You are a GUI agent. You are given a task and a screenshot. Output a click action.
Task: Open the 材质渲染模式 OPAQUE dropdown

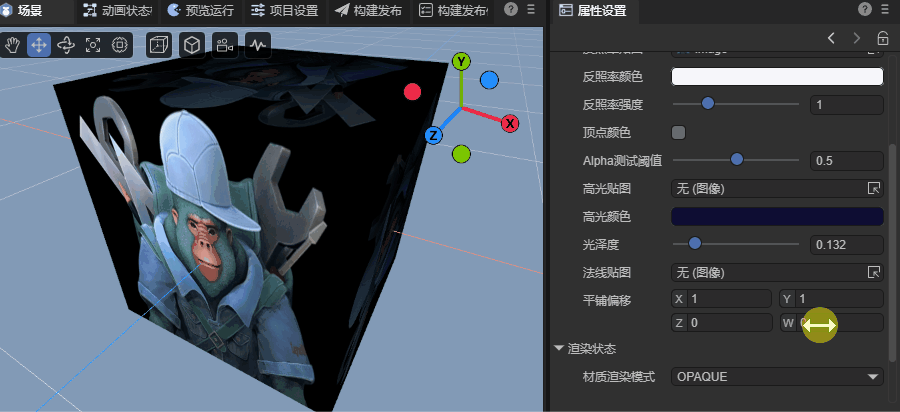pos(777,377)
